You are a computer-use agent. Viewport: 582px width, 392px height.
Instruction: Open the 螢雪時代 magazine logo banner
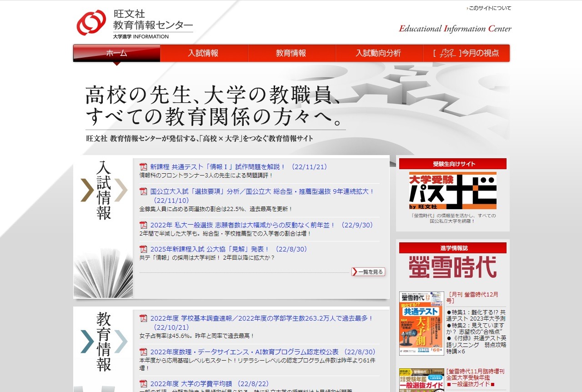453,267
